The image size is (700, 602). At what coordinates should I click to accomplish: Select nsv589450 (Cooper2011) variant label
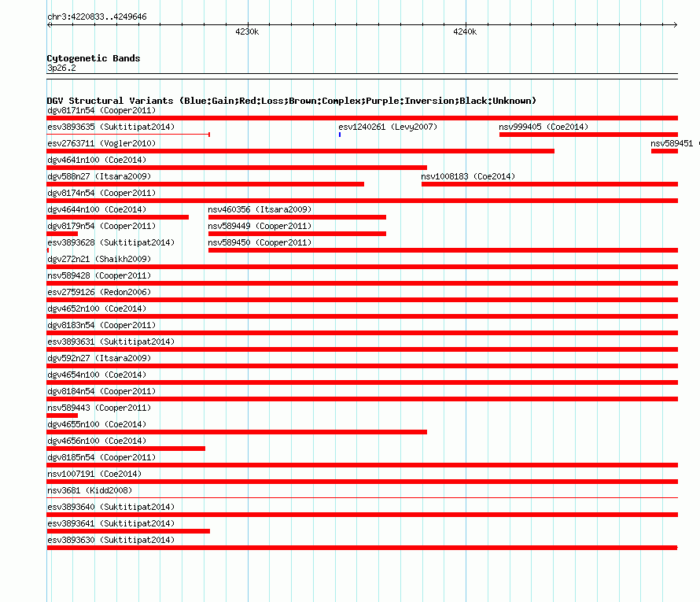point(260,242)
